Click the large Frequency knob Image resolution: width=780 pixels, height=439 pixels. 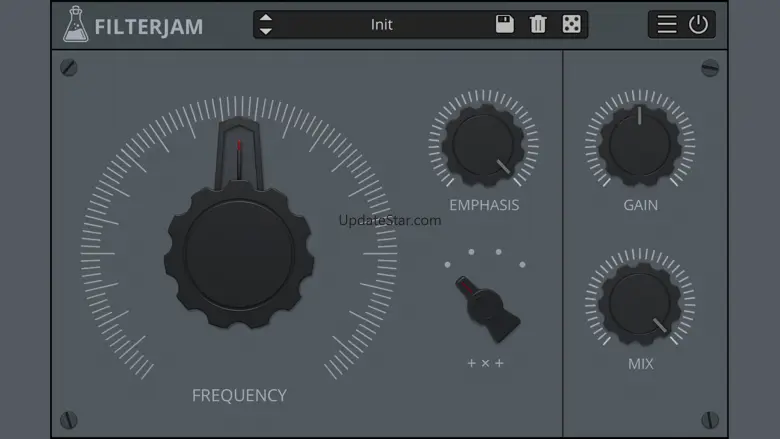pos(239,254)
